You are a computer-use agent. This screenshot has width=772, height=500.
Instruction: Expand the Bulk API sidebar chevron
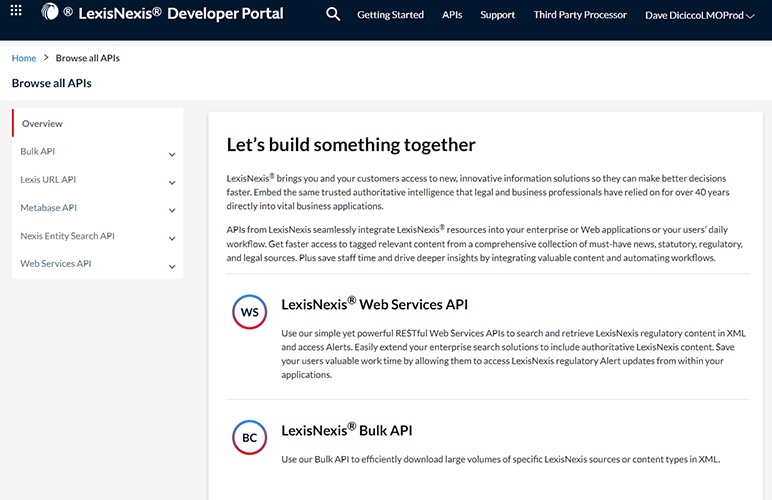pyautogui.click(x=172, y=154)
